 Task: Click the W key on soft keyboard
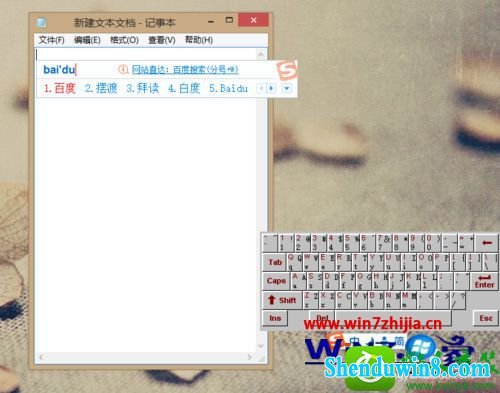point(311,262)
